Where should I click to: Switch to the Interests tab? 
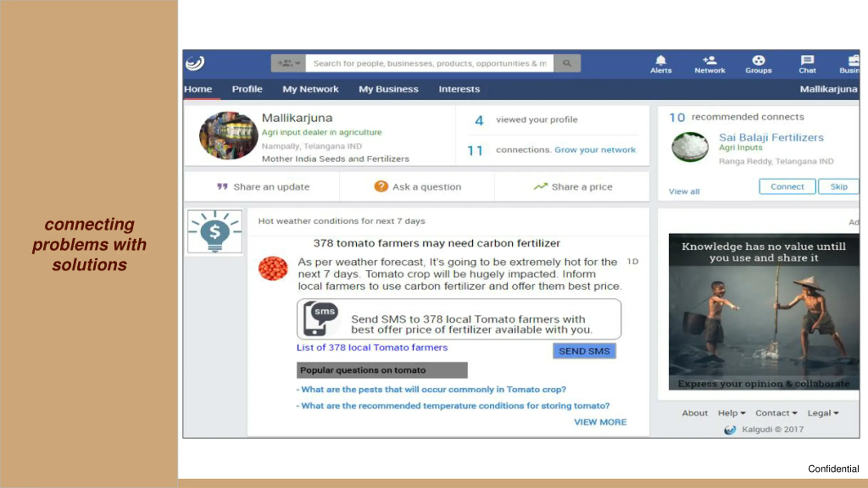pos(459,89)
